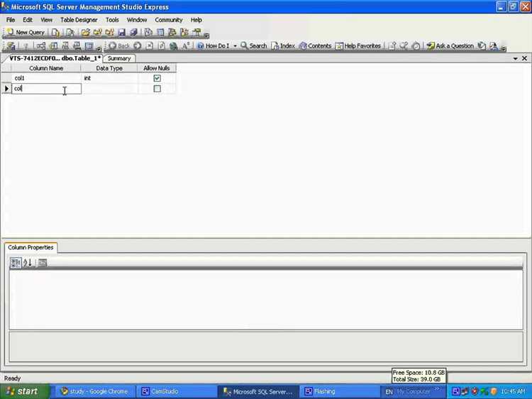Switch to the Summary tab

pyautogui.click(x=119, y=58)
